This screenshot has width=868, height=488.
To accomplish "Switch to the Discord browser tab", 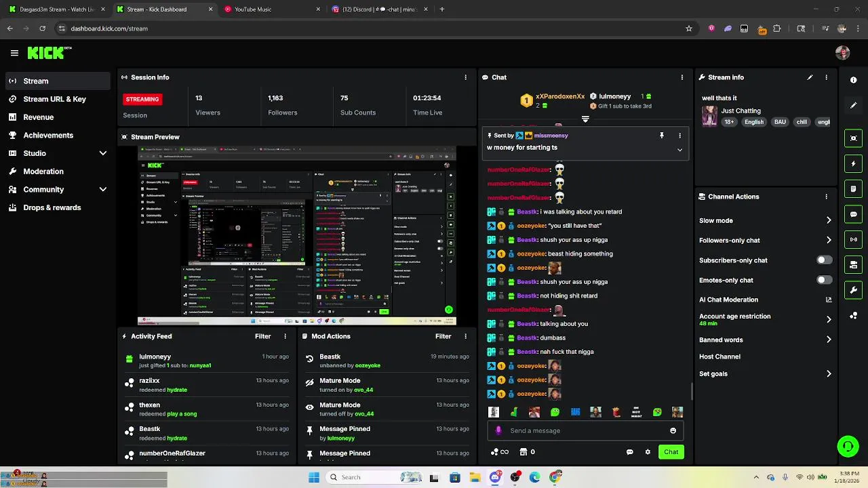I will point(379,9).
